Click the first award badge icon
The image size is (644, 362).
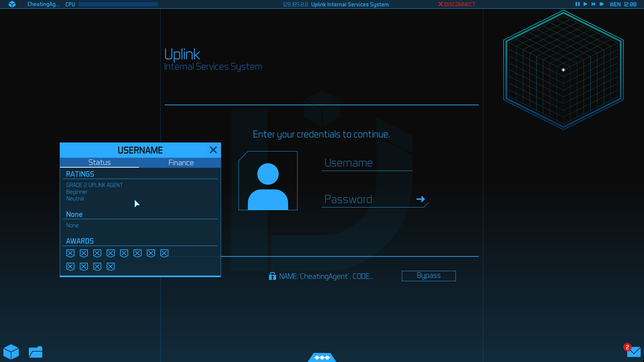pyautogui.click(x=70, y=253)
